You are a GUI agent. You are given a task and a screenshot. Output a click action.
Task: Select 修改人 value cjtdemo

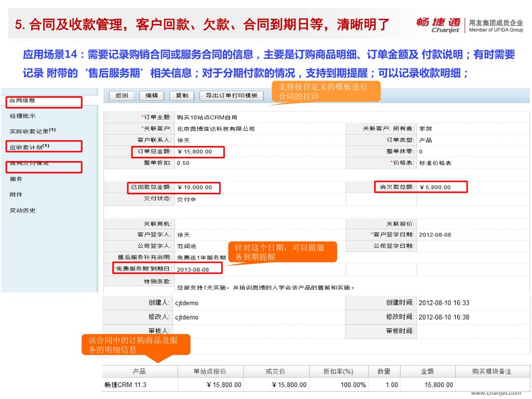pos(187,317)
